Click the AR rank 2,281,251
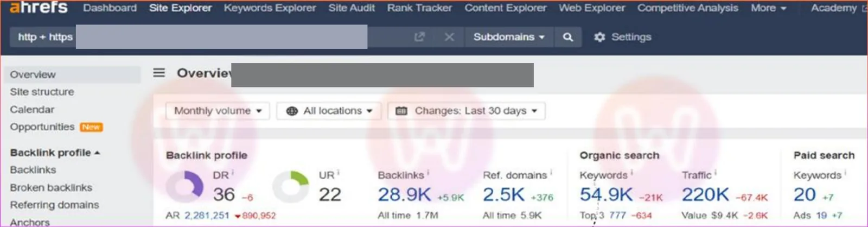Image resolution: width=868 pixels, height=227 pixels. 207,216
